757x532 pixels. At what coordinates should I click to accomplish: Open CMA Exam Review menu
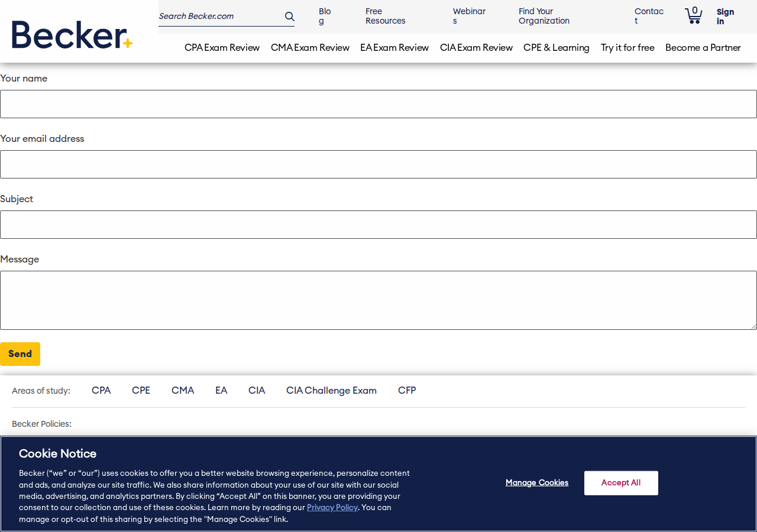tap(310, 48)
